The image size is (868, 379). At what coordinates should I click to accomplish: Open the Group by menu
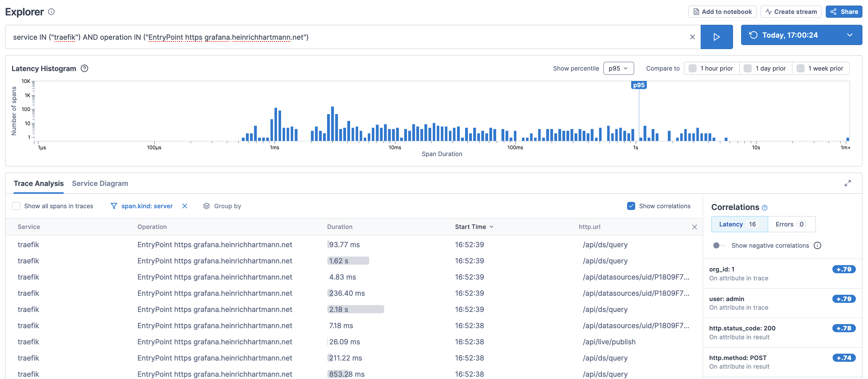click(222, 206)
